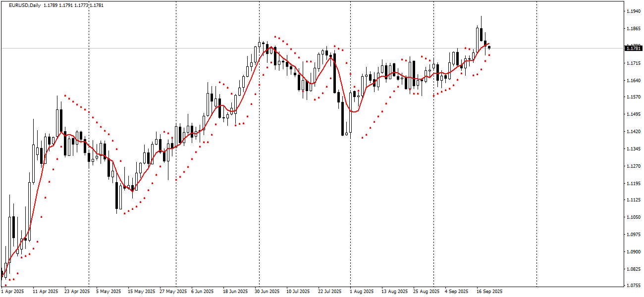Select the 15 May 2025 date label
This screenshot has width=644, height=297.
click(x=141, y=292)
